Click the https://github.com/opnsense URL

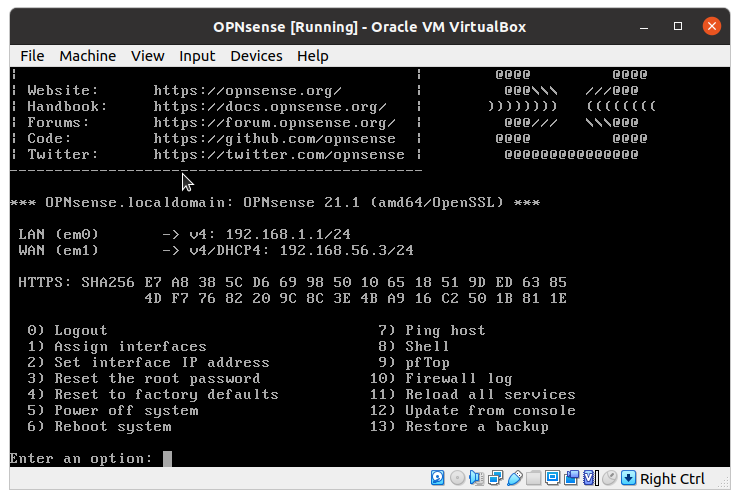274,138
